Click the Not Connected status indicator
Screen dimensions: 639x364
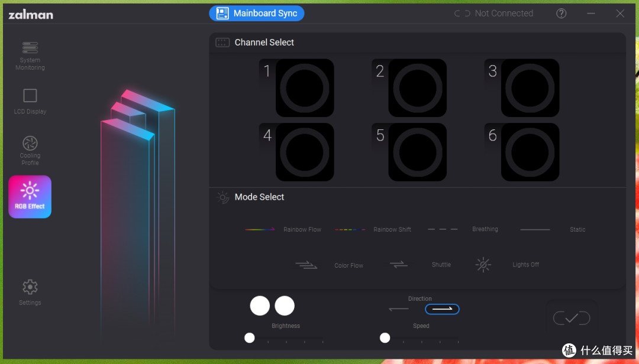coord(493,14)
